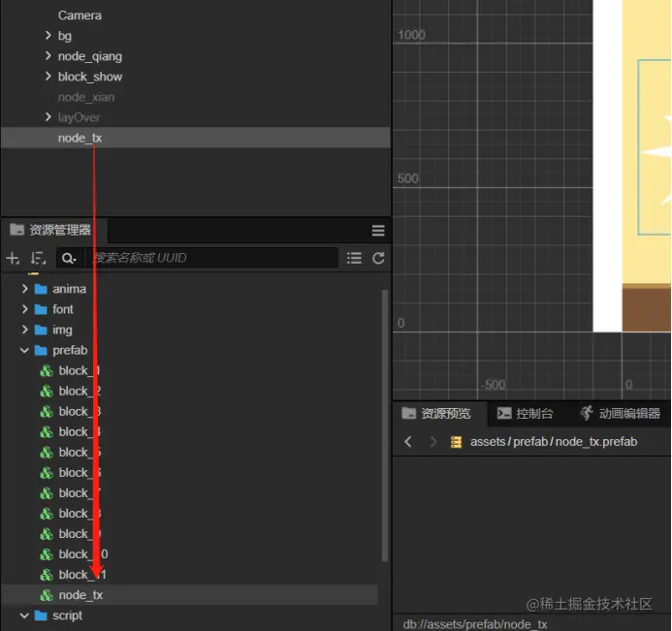Screen dimensions: 672x631
Task: Select the Camera node
Action: pos(80,16)
